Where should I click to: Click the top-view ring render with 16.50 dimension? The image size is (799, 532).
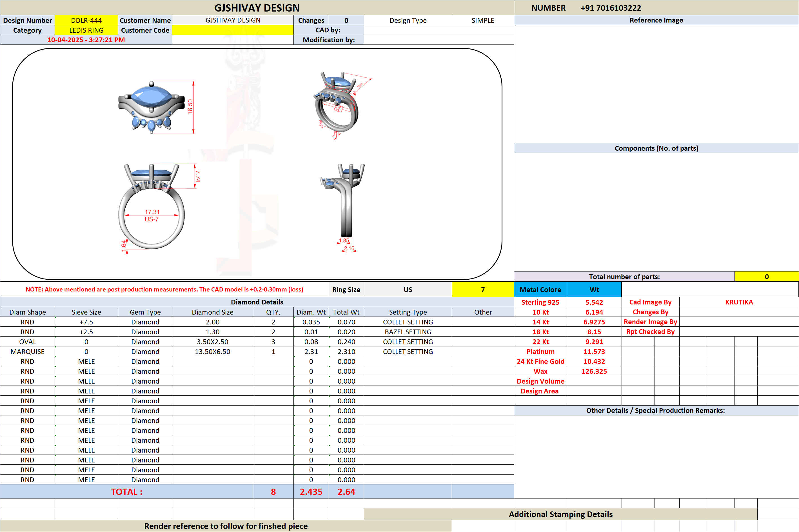[x=157, y=107]
